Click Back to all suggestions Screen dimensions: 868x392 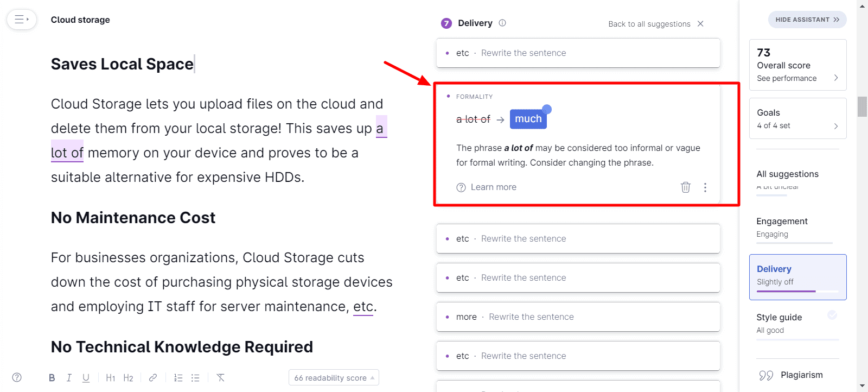[x=649, y=24]
